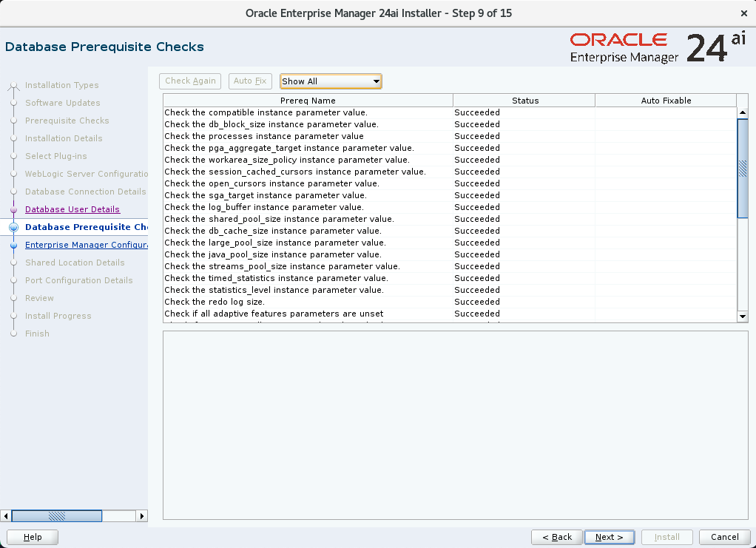Open the Show All filter dropdown
Viewport: 756px width, 548px height.
point(331,81)
